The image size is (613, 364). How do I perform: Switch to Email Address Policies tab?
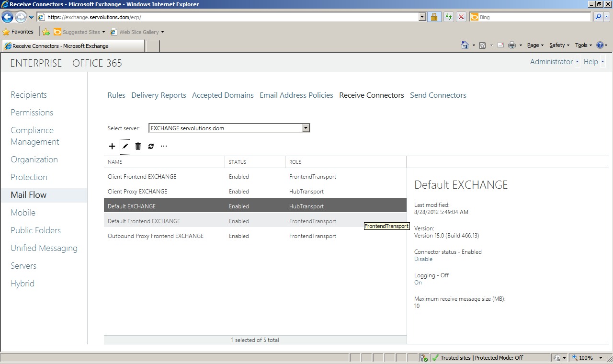296,95
